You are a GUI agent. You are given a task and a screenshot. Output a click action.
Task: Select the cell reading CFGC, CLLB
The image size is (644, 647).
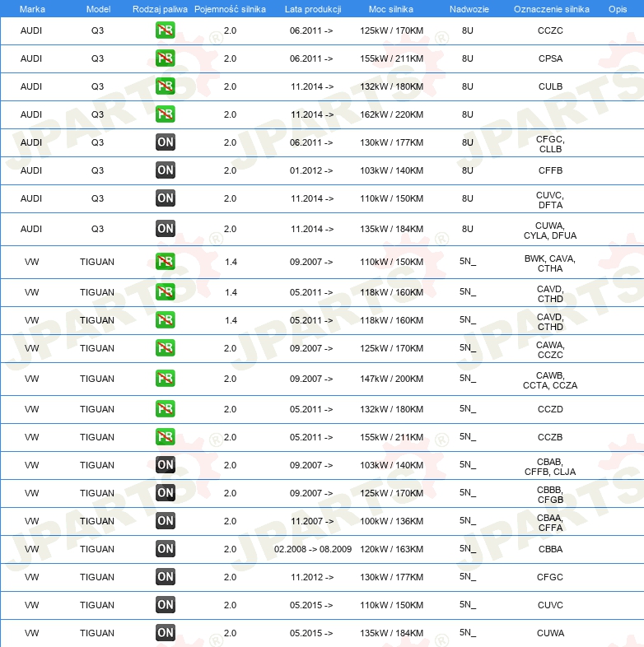[x=550, y=144]
